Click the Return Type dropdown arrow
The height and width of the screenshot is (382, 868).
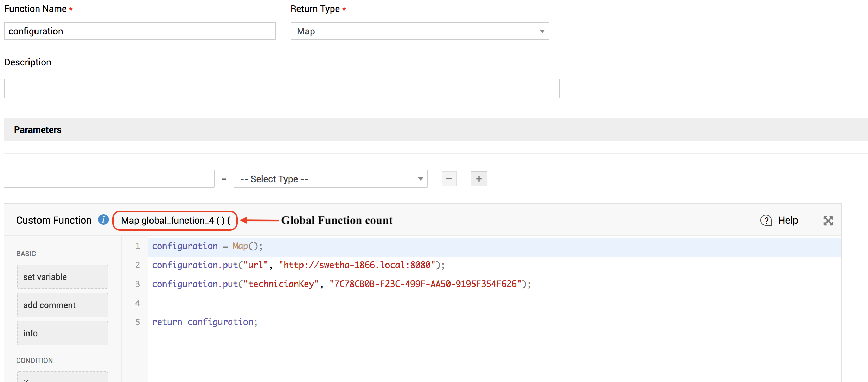[x=542, y=31]
